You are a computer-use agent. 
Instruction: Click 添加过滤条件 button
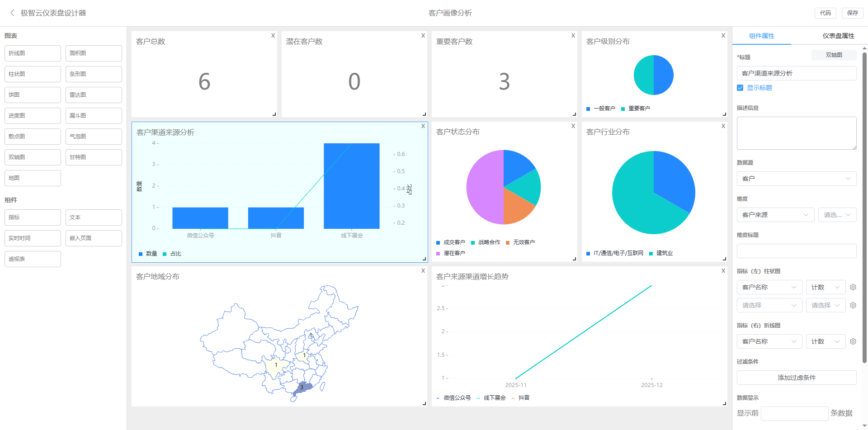tap(796, 378)
